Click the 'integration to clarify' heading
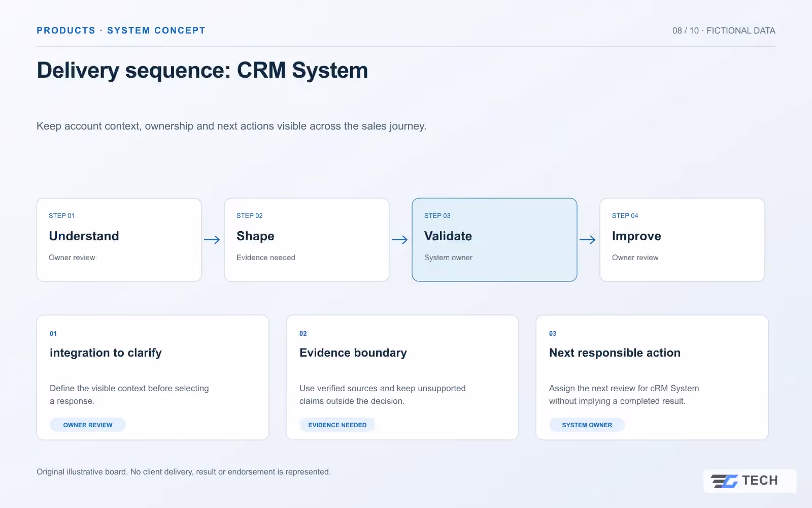The image size is (812, 508). tap(106, 353)
